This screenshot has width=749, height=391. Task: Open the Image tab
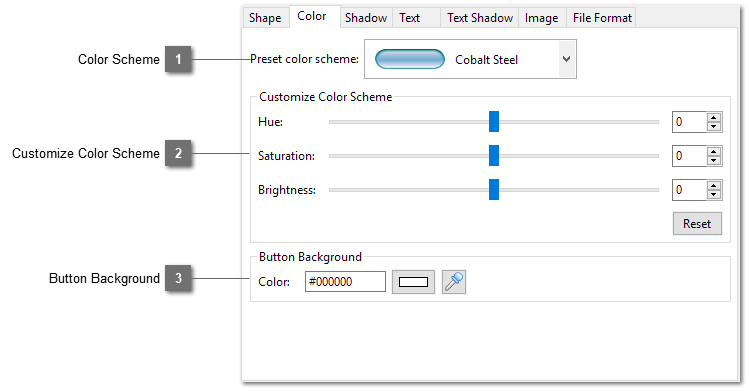(x=542, y=18)
